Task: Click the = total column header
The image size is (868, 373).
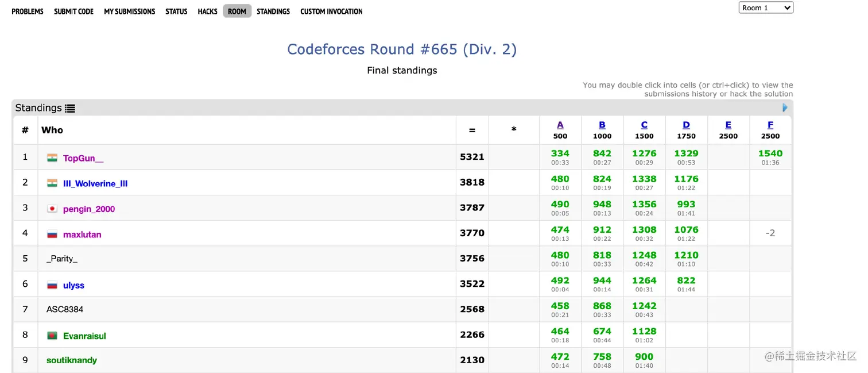Action: 472,130
